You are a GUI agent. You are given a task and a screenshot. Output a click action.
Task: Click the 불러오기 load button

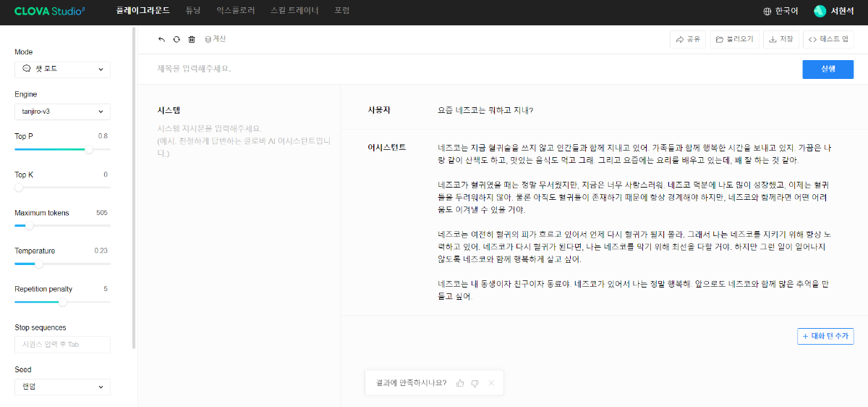(x=734, y=39)
